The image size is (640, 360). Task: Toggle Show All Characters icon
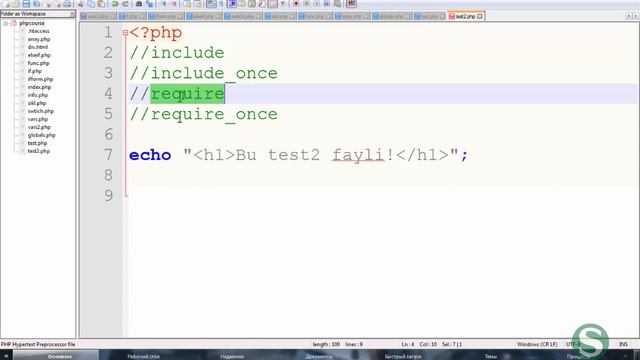click(x=221, y=4)
